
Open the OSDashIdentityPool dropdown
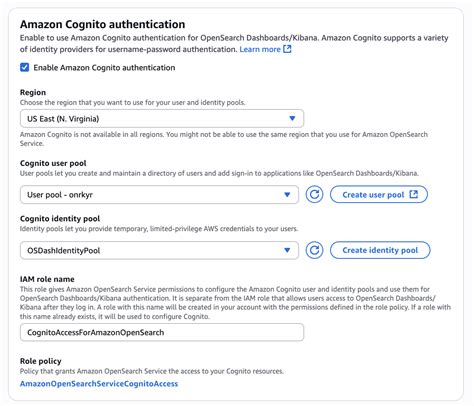[159, 250]
